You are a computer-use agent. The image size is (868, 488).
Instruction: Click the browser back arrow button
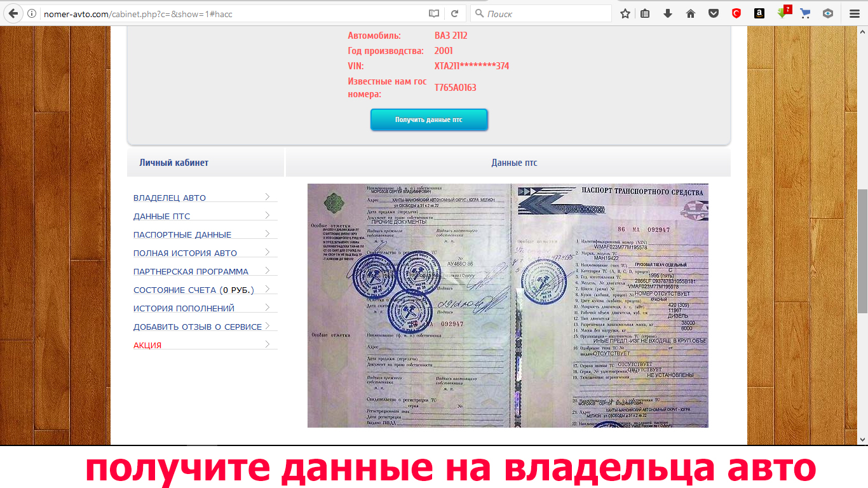coord(13,13)
